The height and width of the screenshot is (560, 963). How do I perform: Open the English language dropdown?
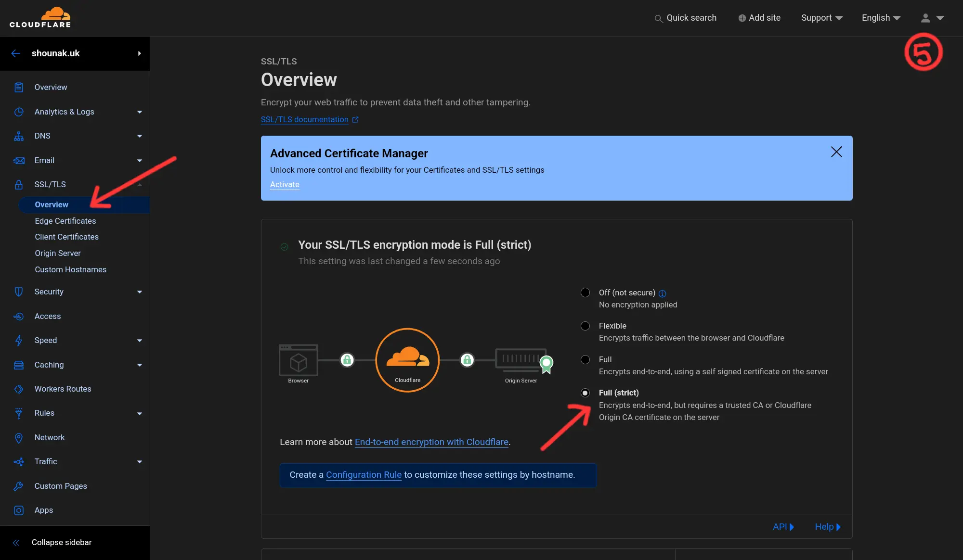pos(881,18)
